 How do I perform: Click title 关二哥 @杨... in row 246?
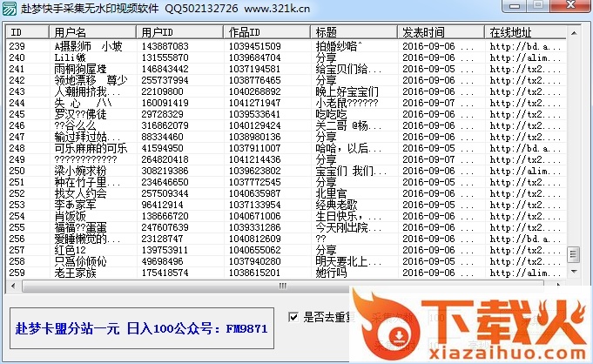pyautogui.click(x=348, y=126)
